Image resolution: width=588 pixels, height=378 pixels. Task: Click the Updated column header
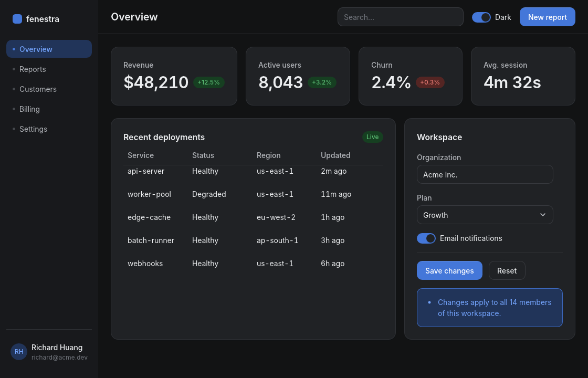pos(335,155)
